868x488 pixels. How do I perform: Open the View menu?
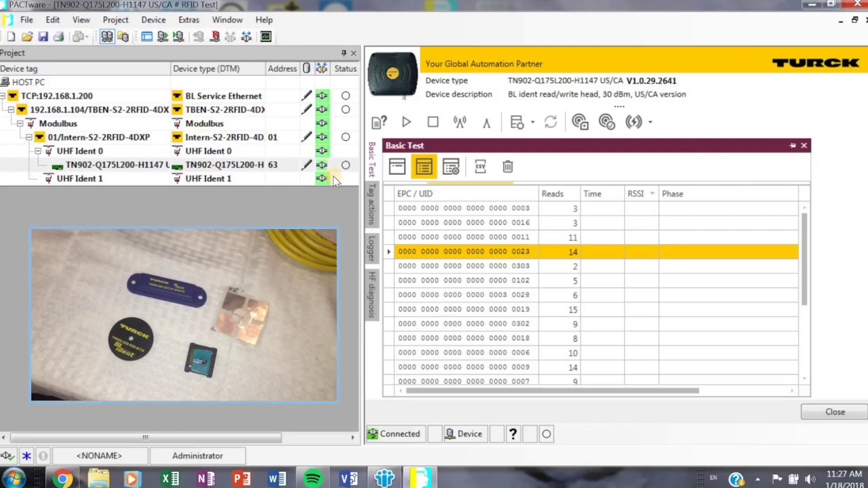click(81, 20)
